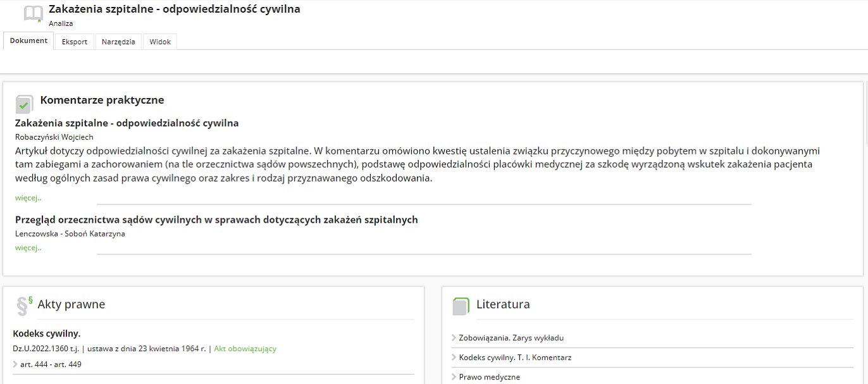The image size is (868, 384).
Task: Expand the 'art. 444 - art. 449' entry
Action: click(x=51, y=364)
